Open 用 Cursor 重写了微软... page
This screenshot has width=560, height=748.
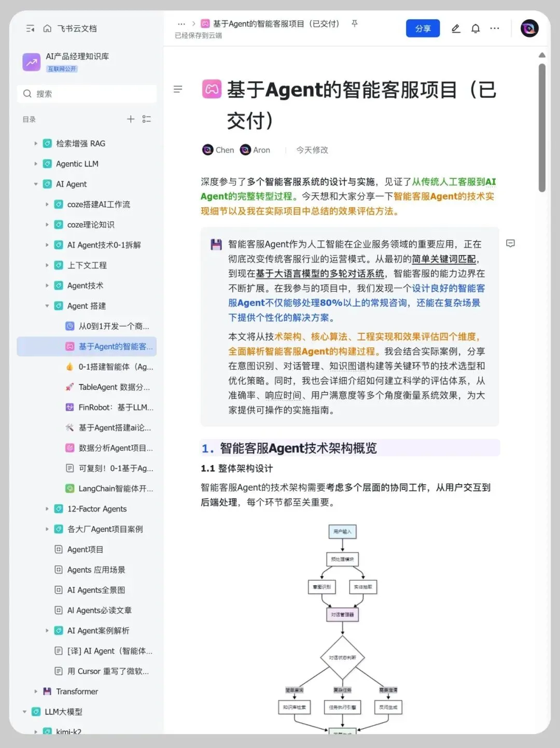tap(87, 671)
